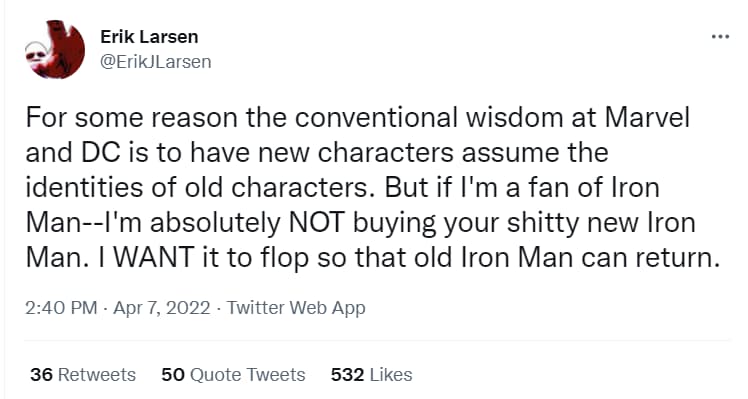748x399 pixels.
Task: View the 36 Retweets list
Action: pyautogui.click(x=83, y=375)
